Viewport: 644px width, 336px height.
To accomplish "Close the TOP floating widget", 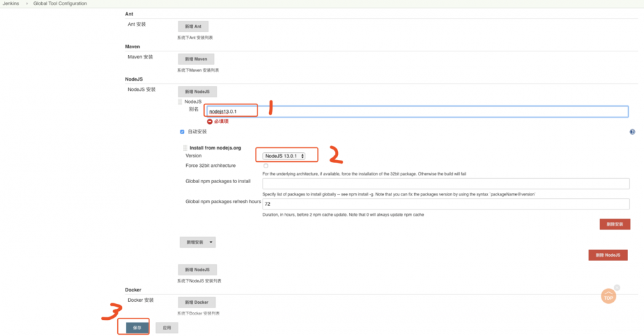I will pos(617,288).
